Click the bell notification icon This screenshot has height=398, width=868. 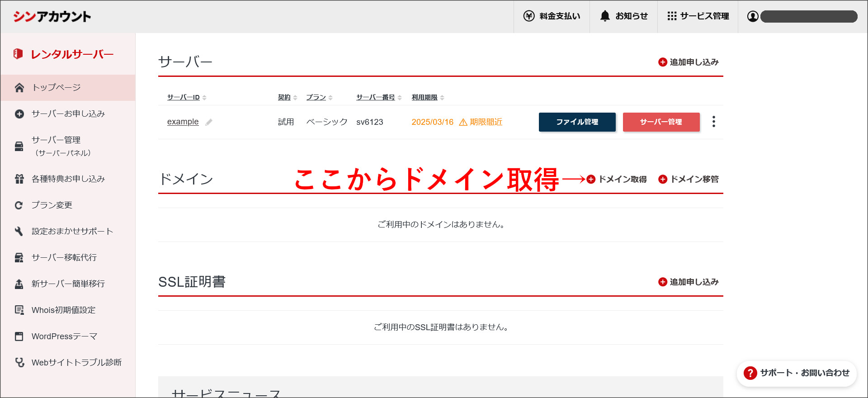point(605,16)
